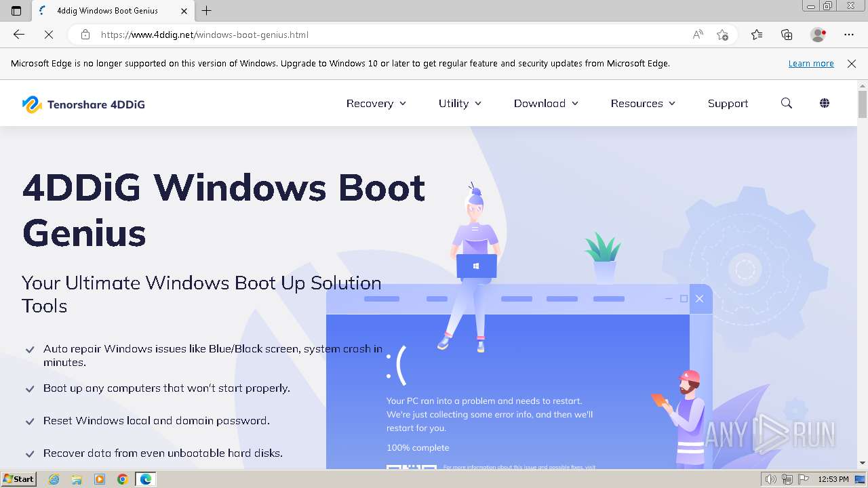
Task: Open File Explorer from taskbar
Action: [77, 479]
